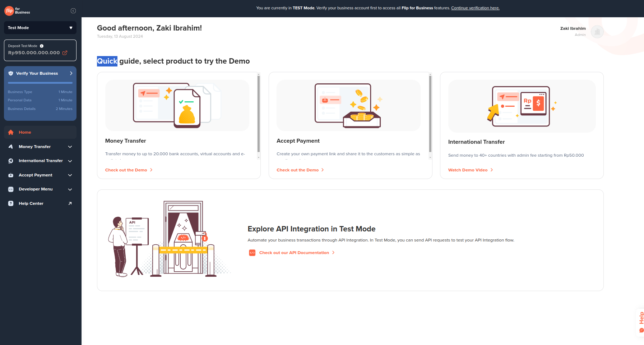Open the Test Mode dropdown
Viewport: 644px width, 345px height.
pyautogui.click(x=40, y=28)
